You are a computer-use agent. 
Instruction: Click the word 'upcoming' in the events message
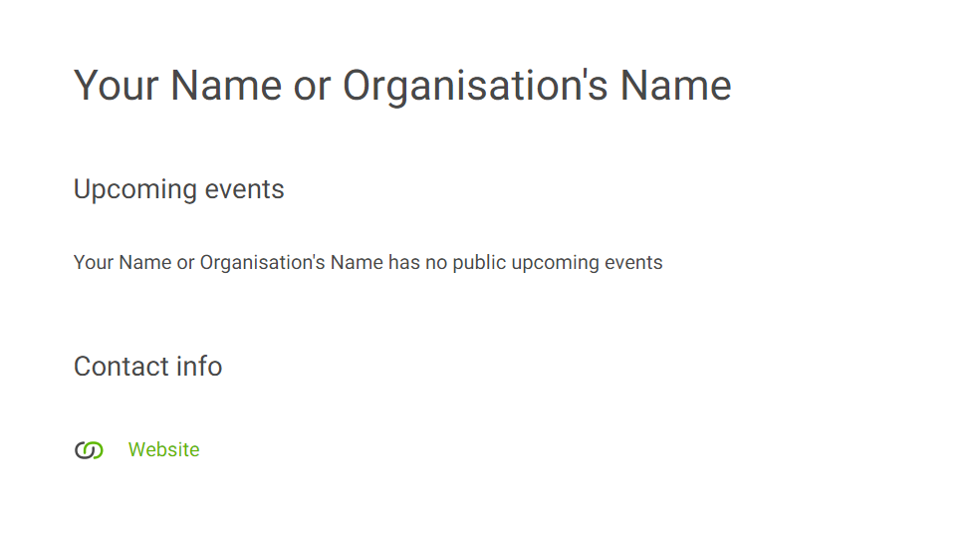[556, 262]
